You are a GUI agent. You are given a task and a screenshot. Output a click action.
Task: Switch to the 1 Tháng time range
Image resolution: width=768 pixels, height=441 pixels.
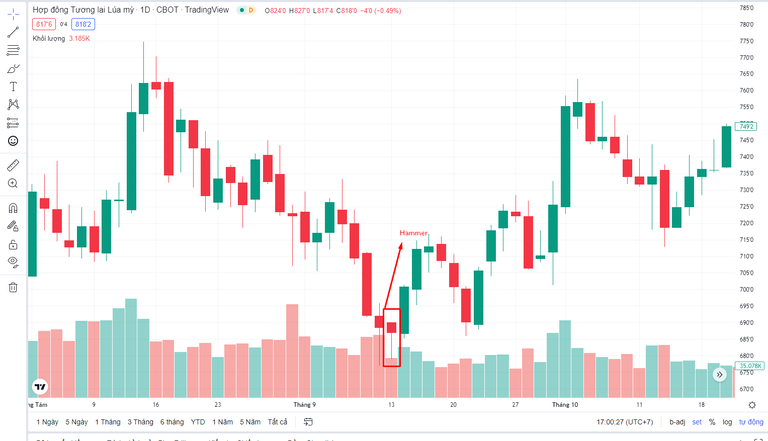109,422
